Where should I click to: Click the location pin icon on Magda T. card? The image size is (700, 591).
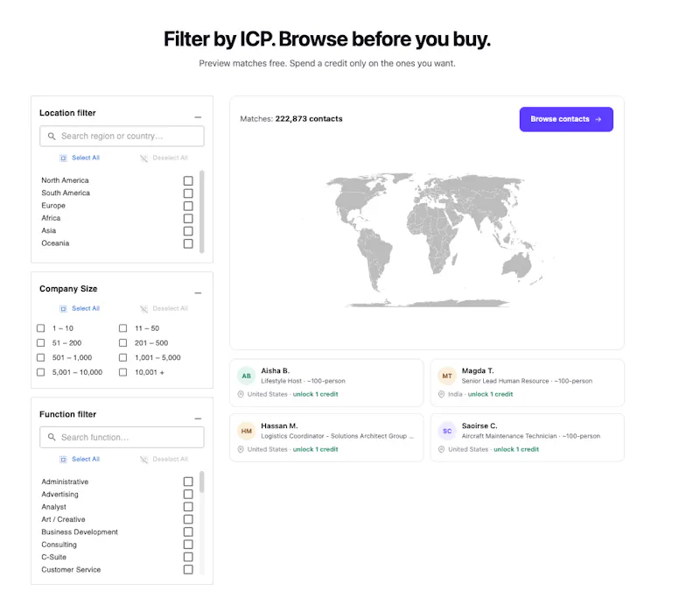pyautogui.click(x=441, y=394)
